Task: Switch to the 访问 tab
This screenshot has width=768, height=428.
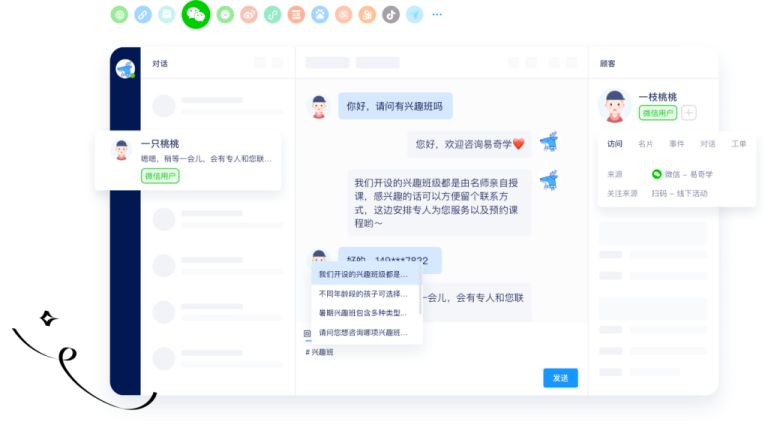Action: pos(615,143)
